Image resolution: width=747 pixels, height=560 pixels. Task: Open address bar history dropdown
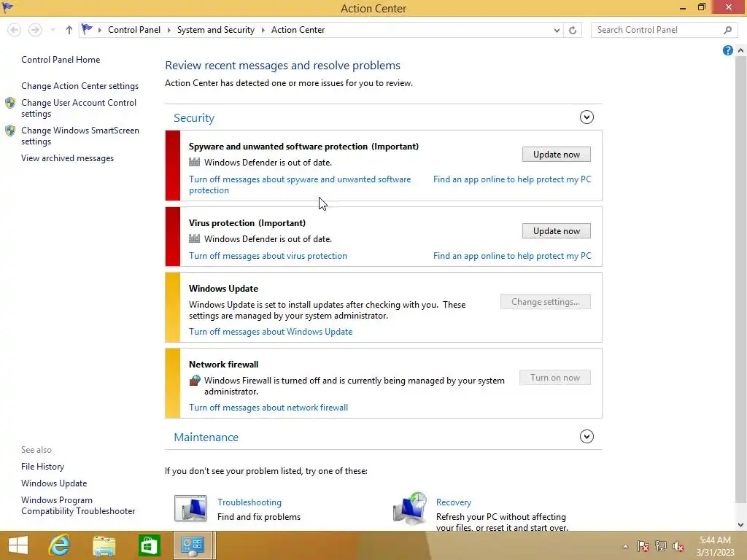pyautogui.click(x=557, y=30)
